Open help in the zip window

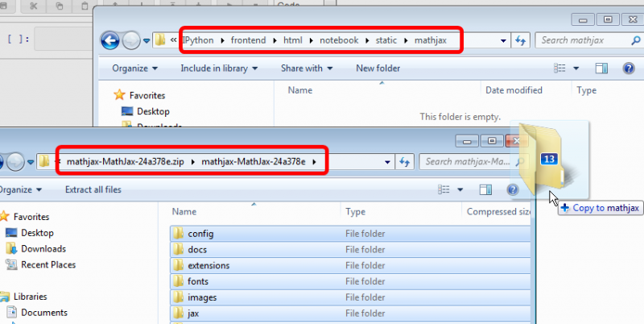point(513,189)
